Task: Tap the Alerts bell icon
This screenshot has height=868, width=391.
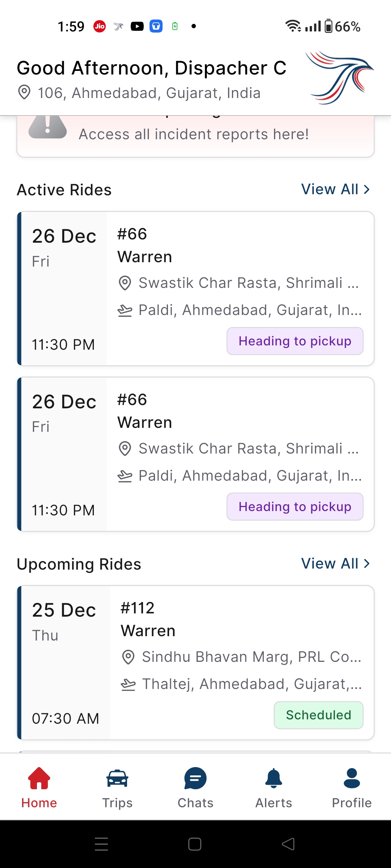Action: (x=274, y=778)
